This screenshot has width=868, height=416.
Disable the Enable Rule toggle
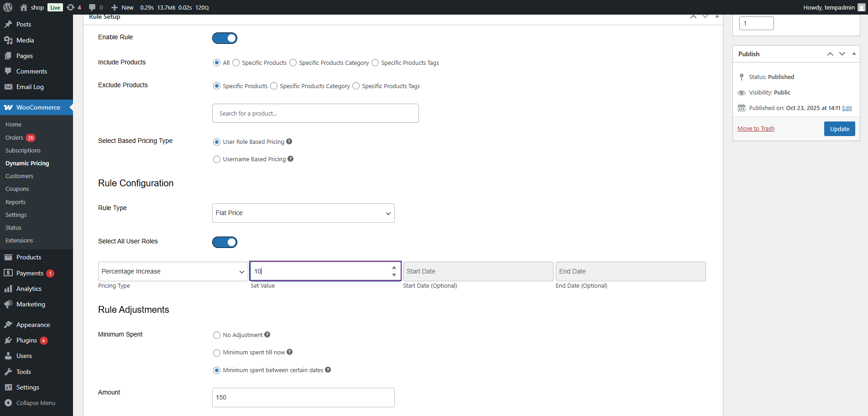pos(225,38)
